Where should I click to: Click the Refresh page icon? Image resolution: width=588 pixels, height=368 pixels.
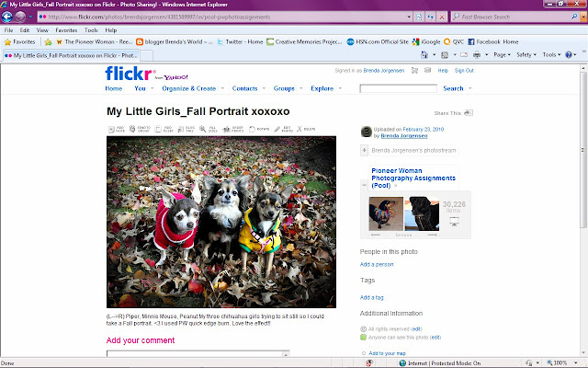click(x=430, y=17)
